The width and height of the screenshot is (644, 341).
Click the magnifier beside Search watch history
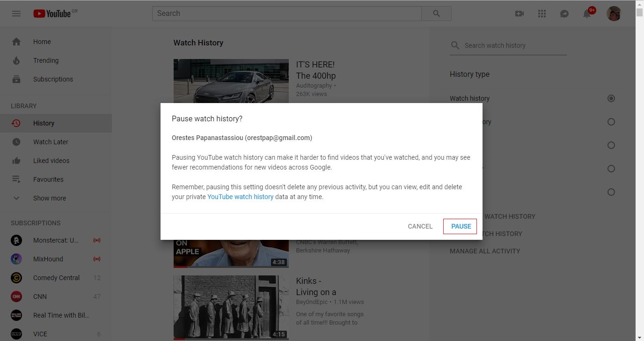tap(455, 45)
